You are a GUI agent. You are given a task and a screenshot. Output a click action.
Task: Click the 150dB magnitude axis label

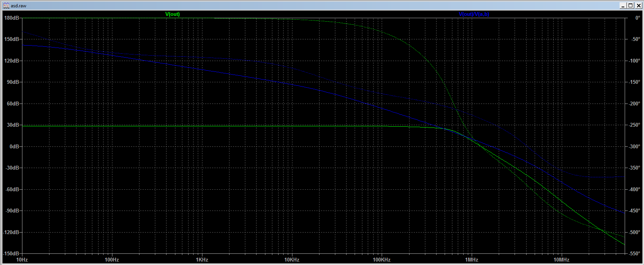point(12,39)
